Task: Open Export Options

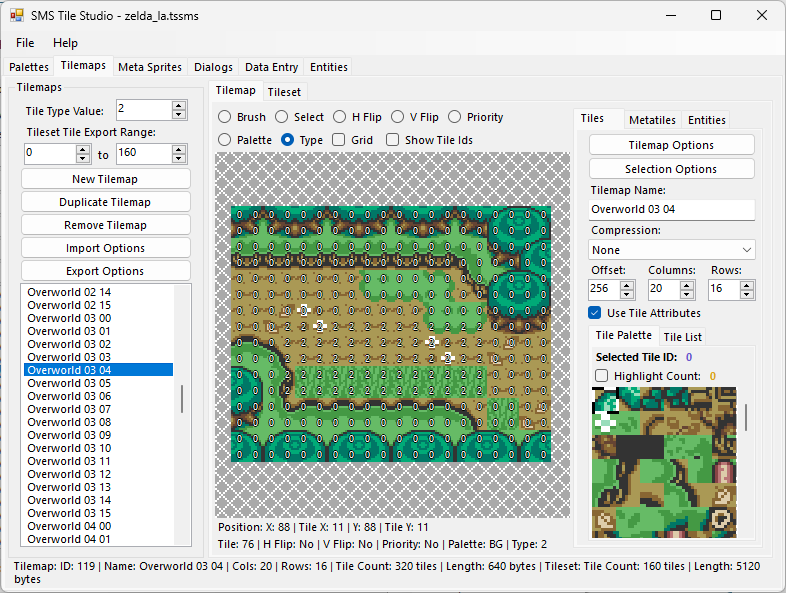Action: [105, 271]
